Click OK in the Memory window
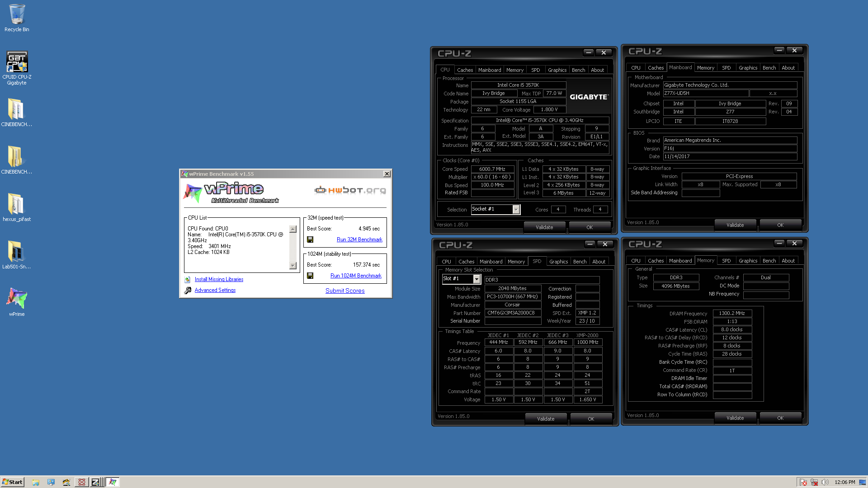Viewport: 868px width, 488px height. 780,418
